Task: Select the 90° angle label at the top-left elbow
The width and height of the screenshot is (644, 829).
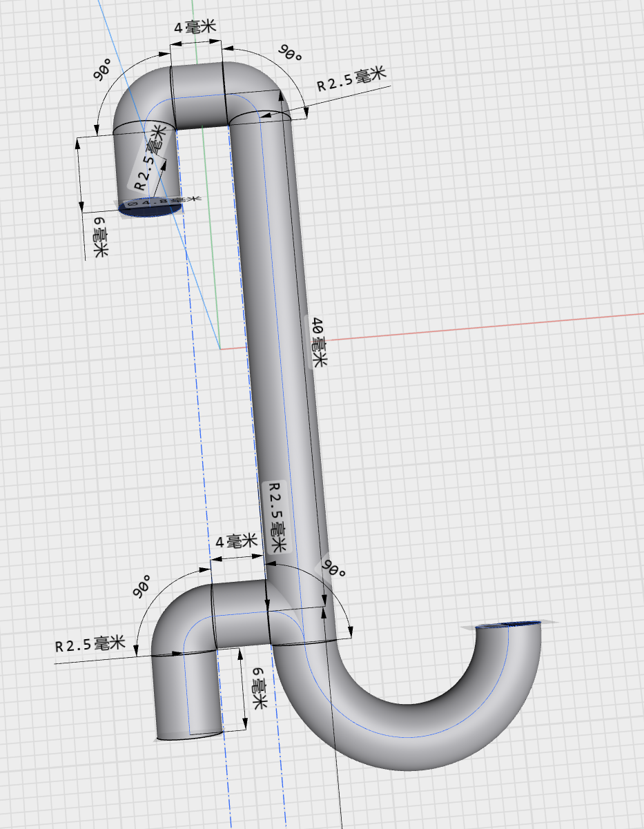Action: (x=103, y=70)
